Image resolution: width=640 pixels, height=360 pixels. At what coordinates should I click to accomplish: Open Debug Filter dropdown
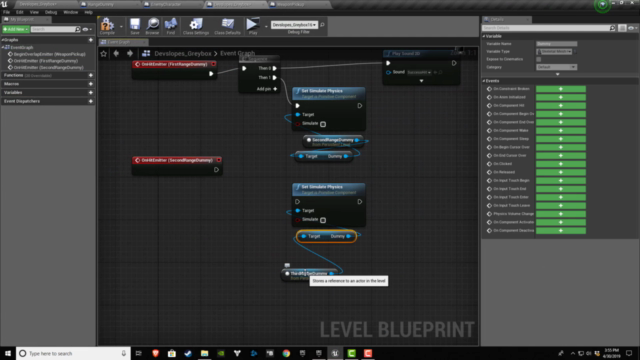(294, 25)
